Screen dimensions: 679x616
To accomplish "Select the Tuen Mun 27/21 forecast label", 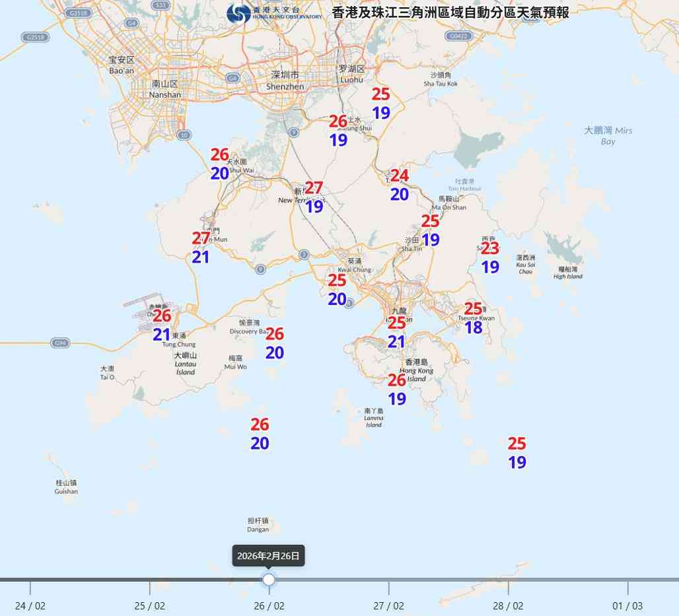I will 201,248.
